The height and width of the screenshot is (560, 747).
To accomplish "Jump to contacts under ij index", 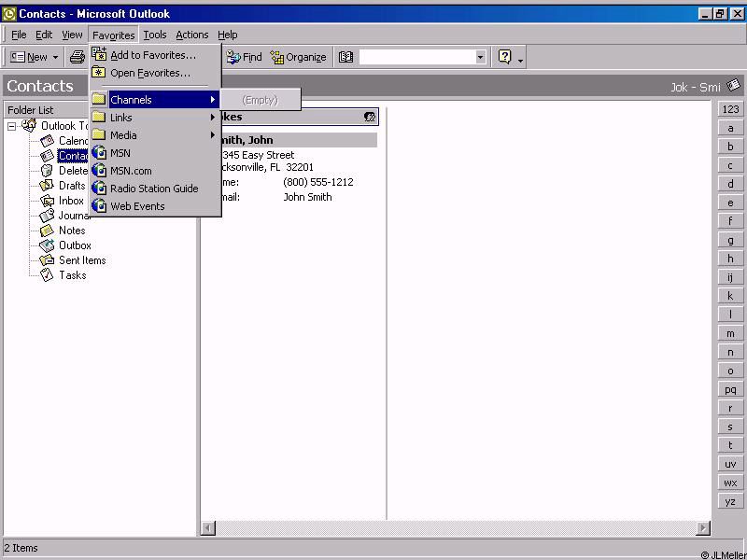I will click(730, 277).
